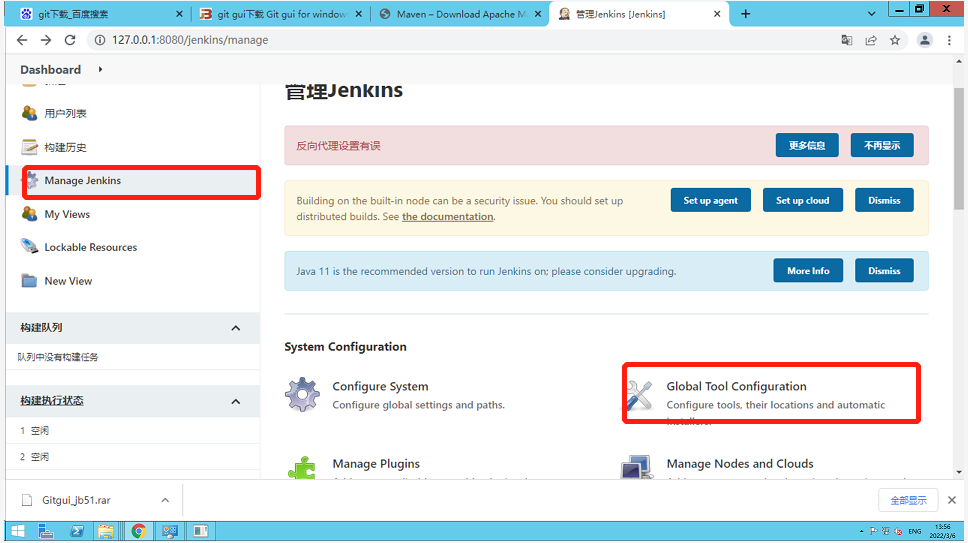Open Manage Nodes and Clouds
The image size is (968, 543).
point(740,463)
